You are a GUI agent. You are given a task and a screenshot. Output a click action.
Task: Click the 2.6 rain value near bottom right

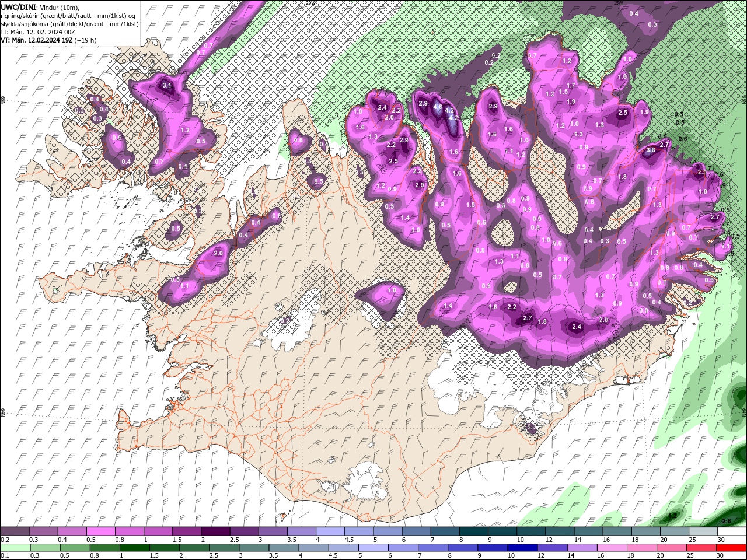[x=727, y=521]
